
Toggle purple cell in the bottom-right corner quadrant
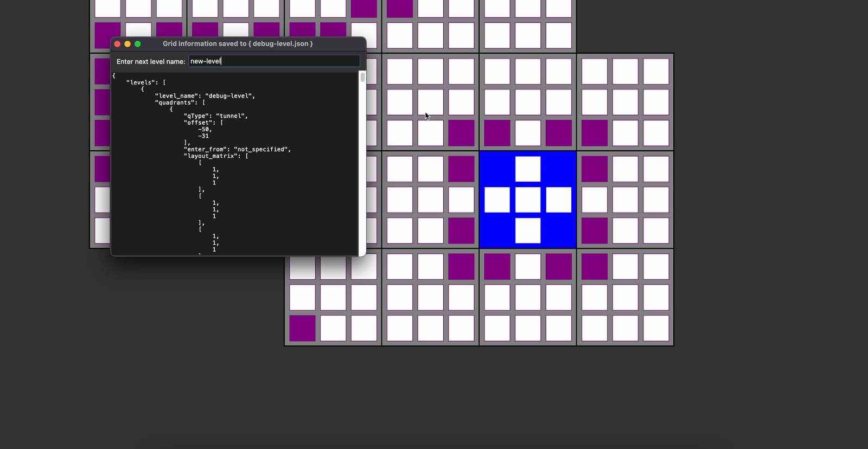coord(595,267)
